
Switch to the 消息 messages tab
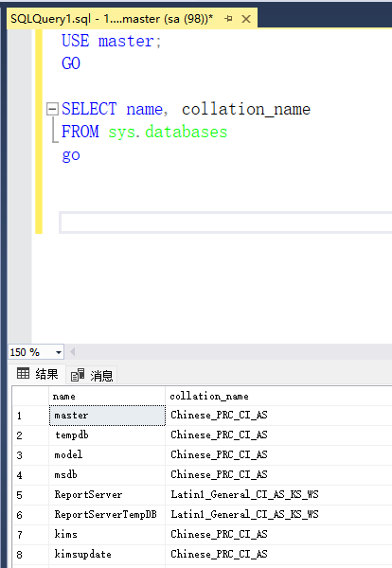click(x=92, y=375)
